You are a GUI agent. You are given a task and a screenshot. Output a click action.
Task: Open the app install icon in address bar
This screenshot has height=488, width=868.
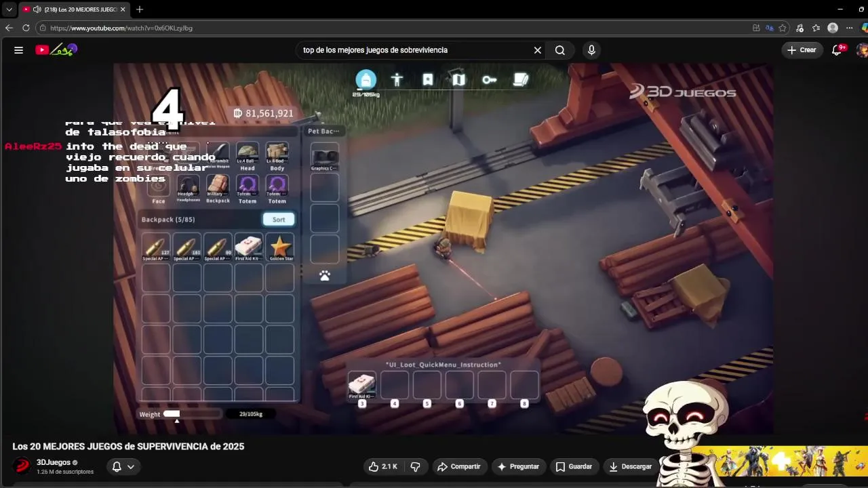click(756, 28)
